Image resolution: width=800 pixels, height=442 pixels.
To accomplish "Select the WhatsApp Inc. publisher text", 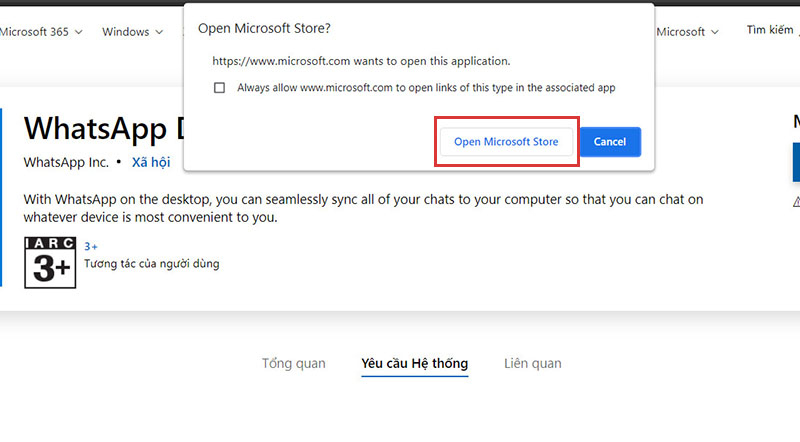I will click(x=66, y=162).
